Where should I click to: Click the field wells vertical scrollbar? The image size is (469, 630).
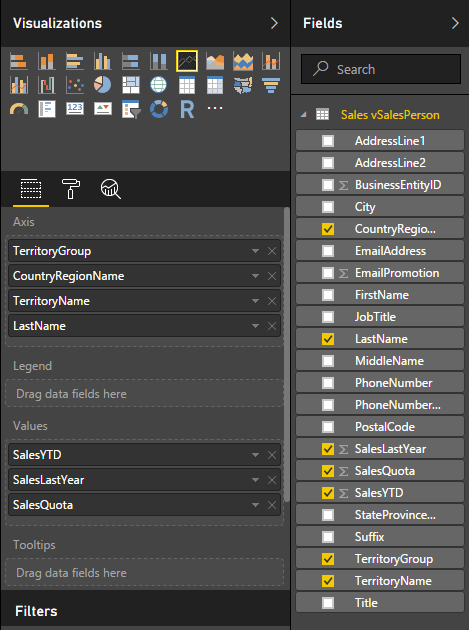coord(287,355)
